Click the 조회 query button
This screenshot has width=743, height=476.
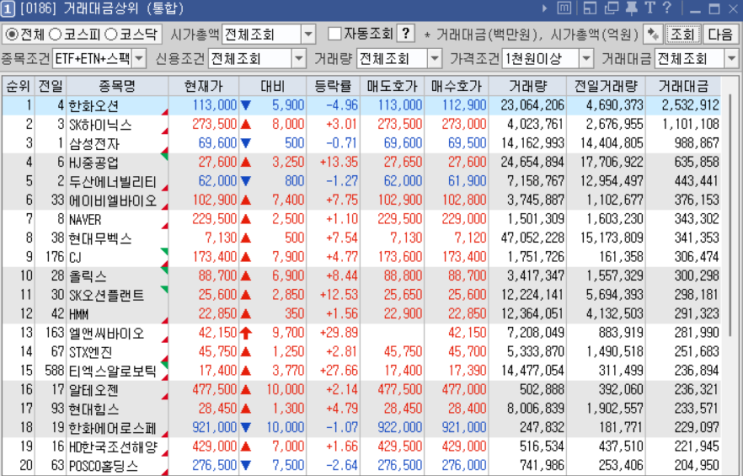click(x=682, y=34)
